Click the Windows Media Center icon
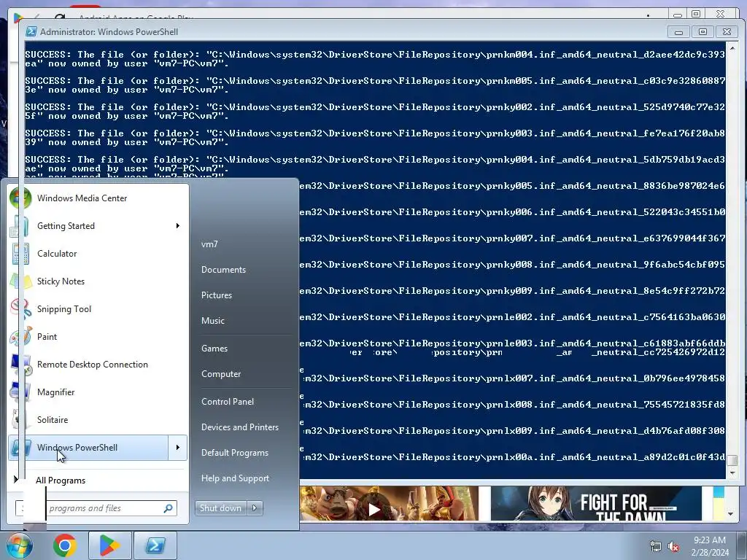The image size is (747, 560). [21, 198]
